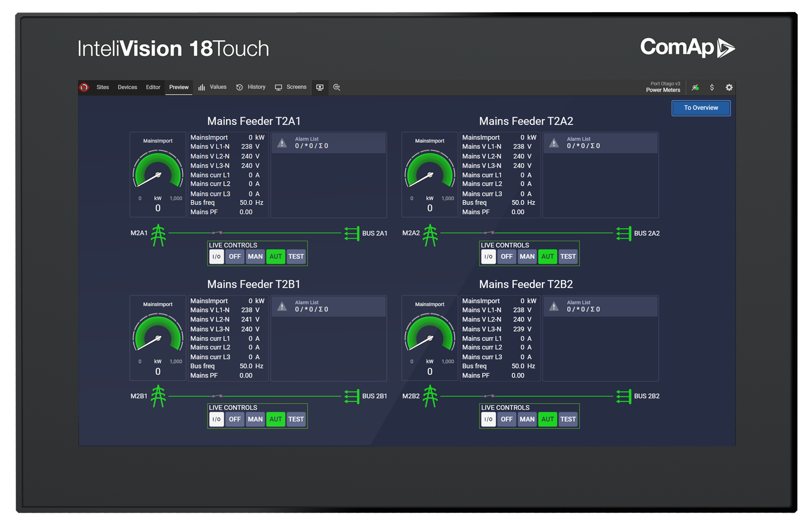The height and width of the screenshot is (527, 812).
Task: Toggle I/O button for feeder T2A1
Action: (x=217, y=257)
